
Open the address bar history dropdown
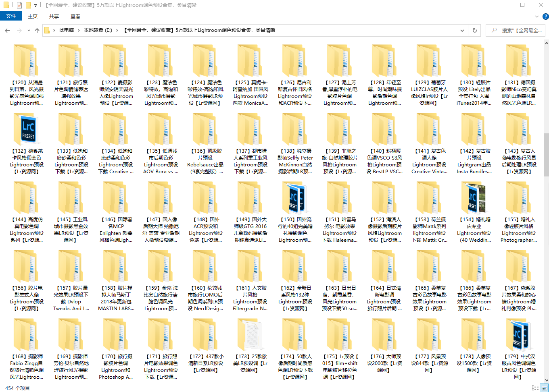click(x=462, y=30)
